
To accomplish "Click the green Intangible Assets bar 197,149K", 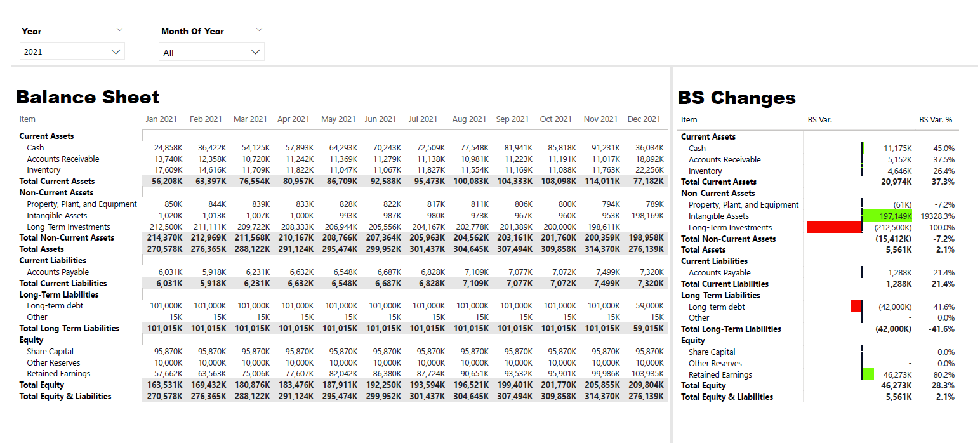I will point(887,216).
